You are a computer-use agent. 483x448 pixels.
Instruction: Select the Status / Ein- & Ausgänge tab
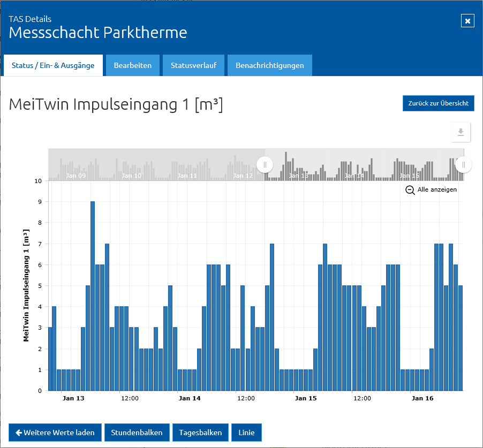click(x=53, y=65)
